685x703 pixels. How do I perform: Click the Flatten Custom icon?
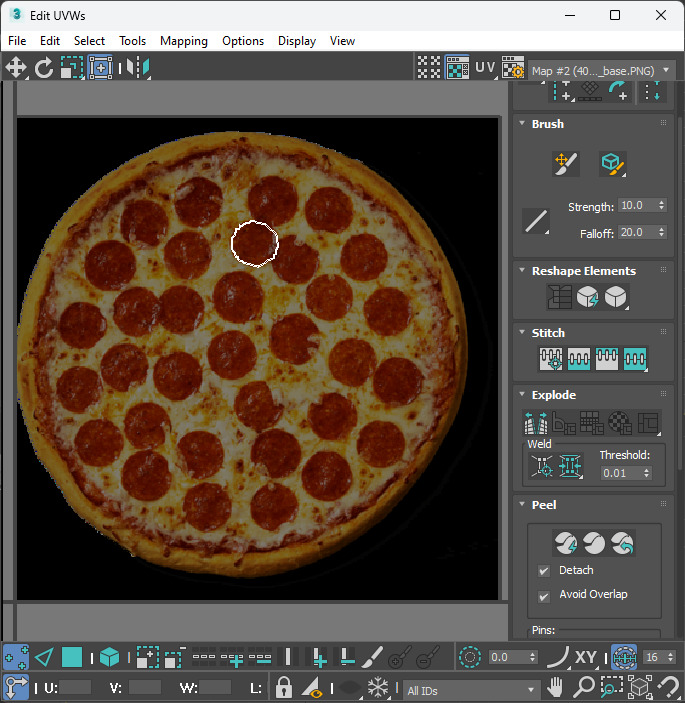pyautogui.click(x=648, y=423)
